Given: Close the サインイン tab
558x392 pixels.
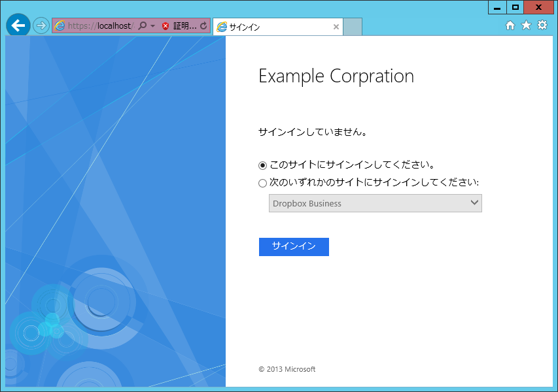Looking at the screenshot, I should click(336, 27).
